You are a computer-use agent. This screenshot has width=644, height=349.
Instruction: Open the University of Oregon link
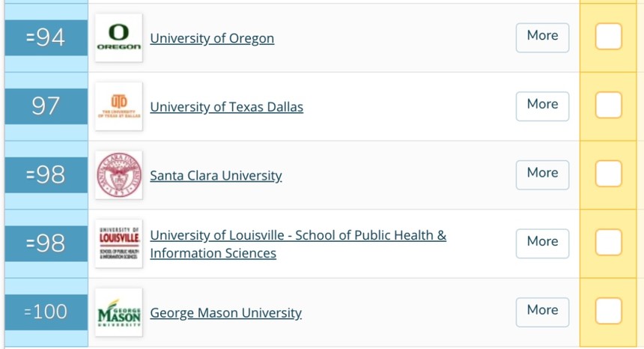(212, 39)
